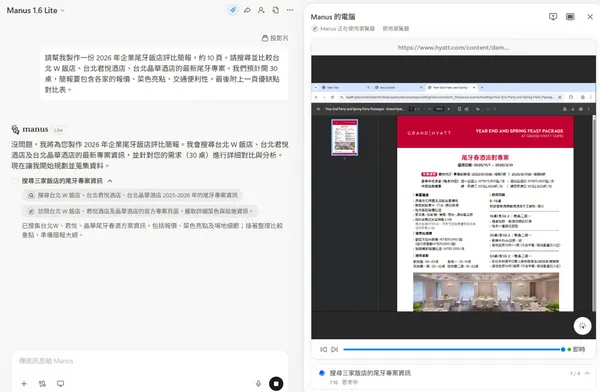Screen dimensions: 600x392
Task: Zoom in in the PDF viewer
Action: 448,109
